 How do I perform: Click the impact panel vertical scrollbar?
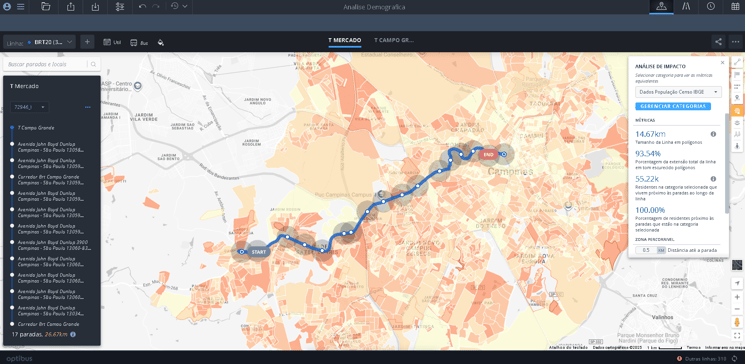click(x=726, y=163)
